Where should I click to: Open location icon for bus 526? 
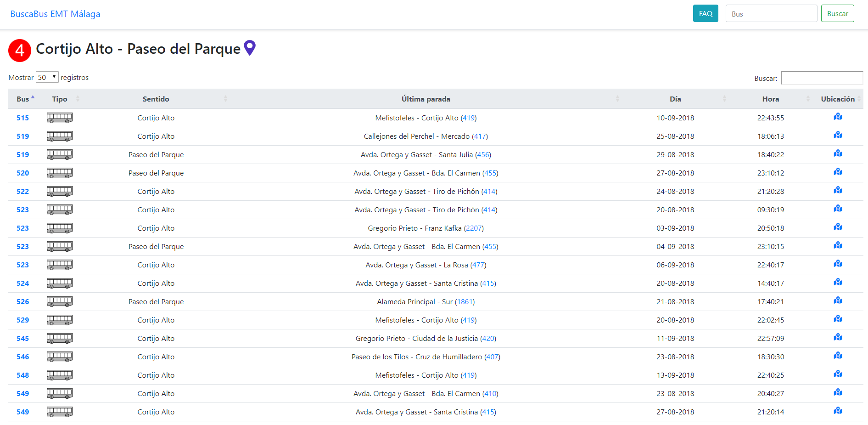[x=838, y=300]
